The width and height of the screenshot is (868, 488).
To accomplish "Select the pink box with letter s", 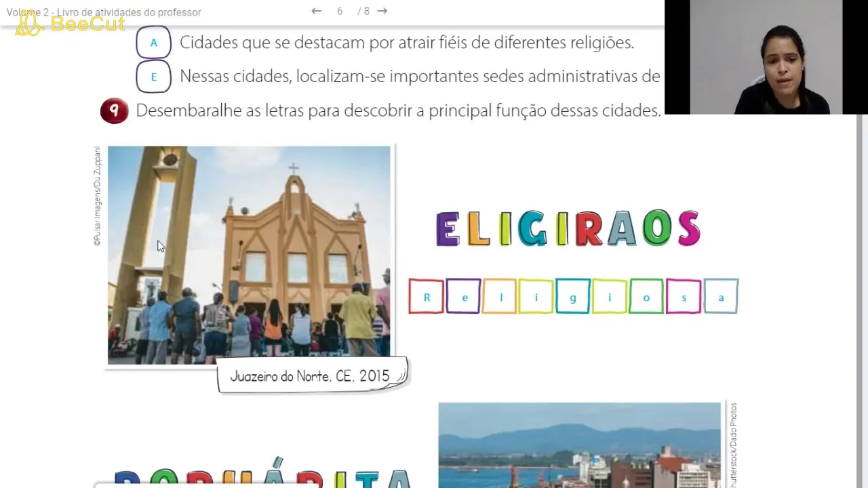I will pos(684,296).
